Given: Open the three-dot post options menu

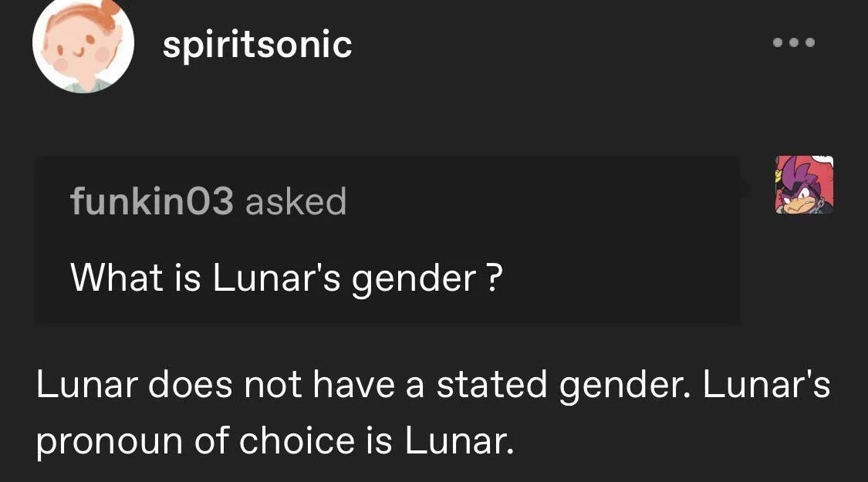Looking at the screenshot, I should [x=794, y=42].
